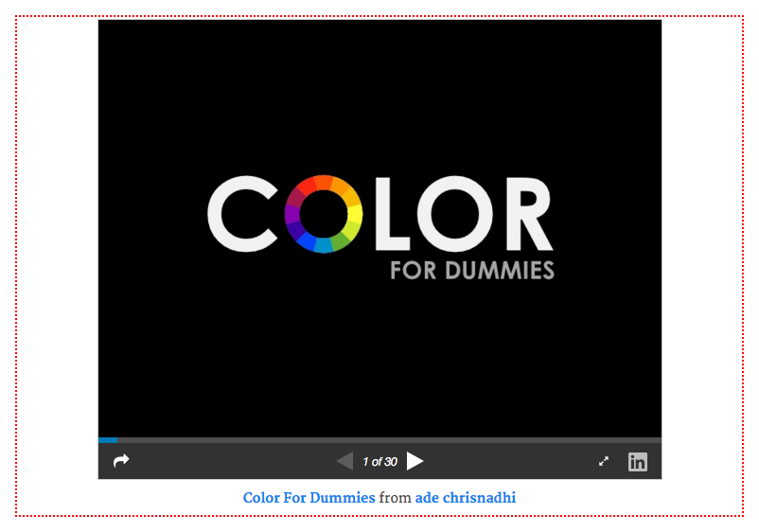This screenshot has height=532, width=759.
Task: Click the LinkedIn logo icon
Action: (638, 462)
